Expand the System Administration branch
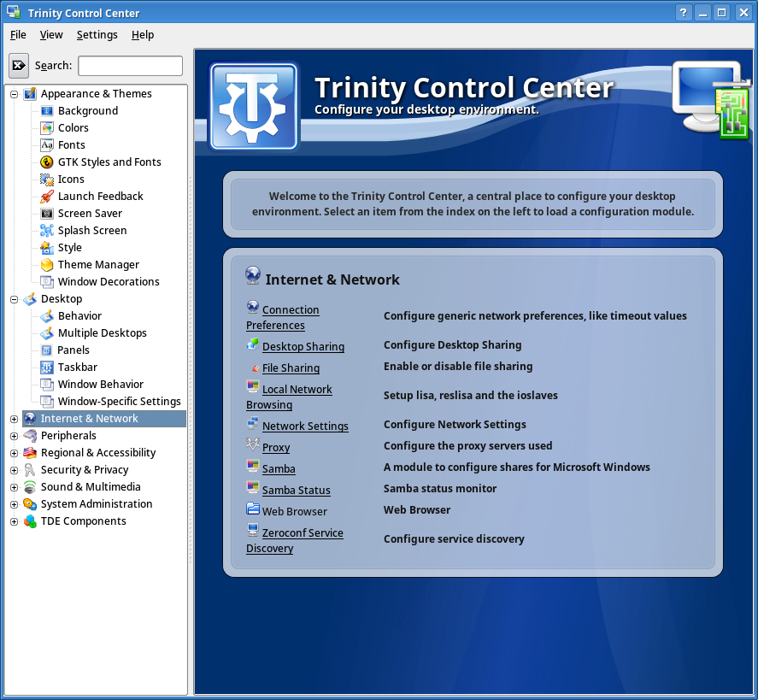 click(x=14, y=504)
